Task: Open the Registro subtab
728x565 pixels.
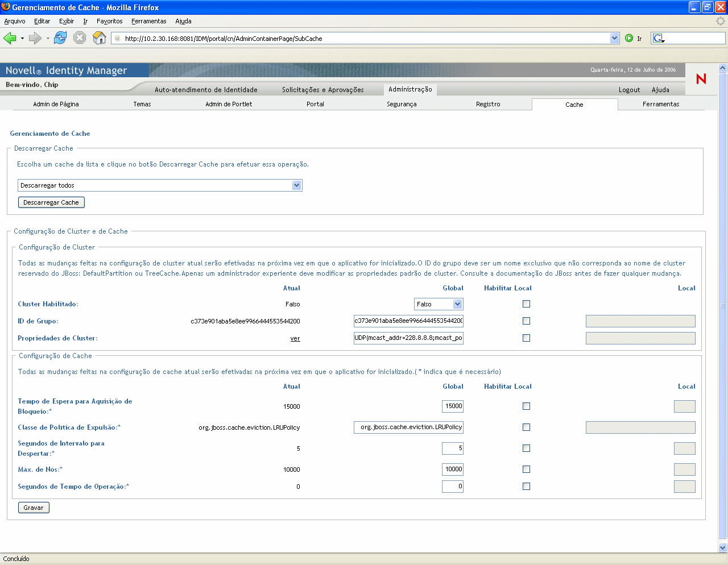Action: click(488, 104)
